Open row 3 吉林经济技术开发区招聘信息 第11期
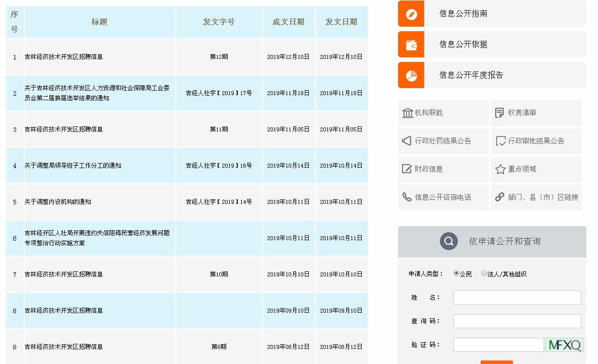Screen dimensions: 598x364 pyautogui.click(x=63, y=129)
